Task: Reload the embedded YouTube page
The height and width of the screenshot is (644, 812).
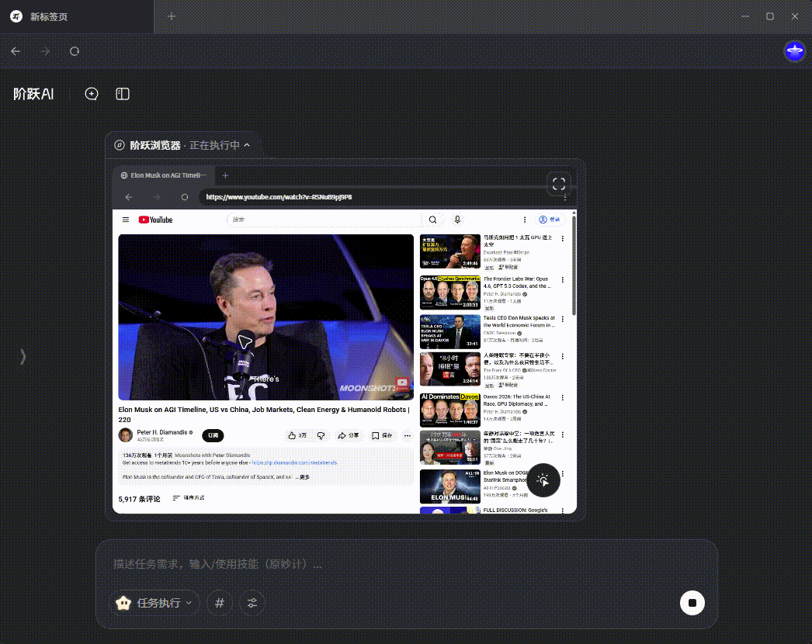Action: (185, 197)
